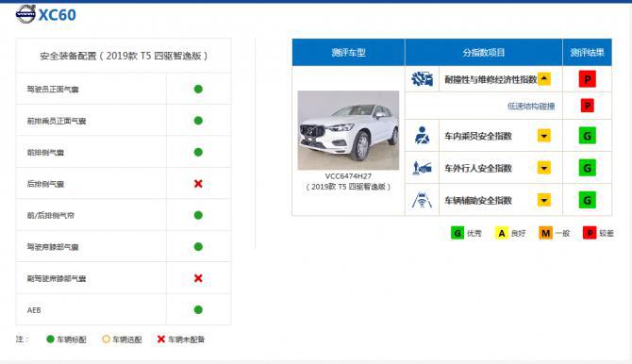
Task: Click the 车辆选配 hollow circle legend
Action: pos(106,339)
